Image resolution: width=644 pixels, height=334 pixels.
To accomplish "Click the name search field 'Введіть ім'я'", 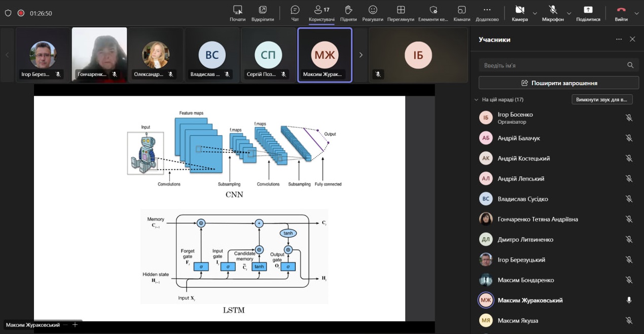I will 552,65.
